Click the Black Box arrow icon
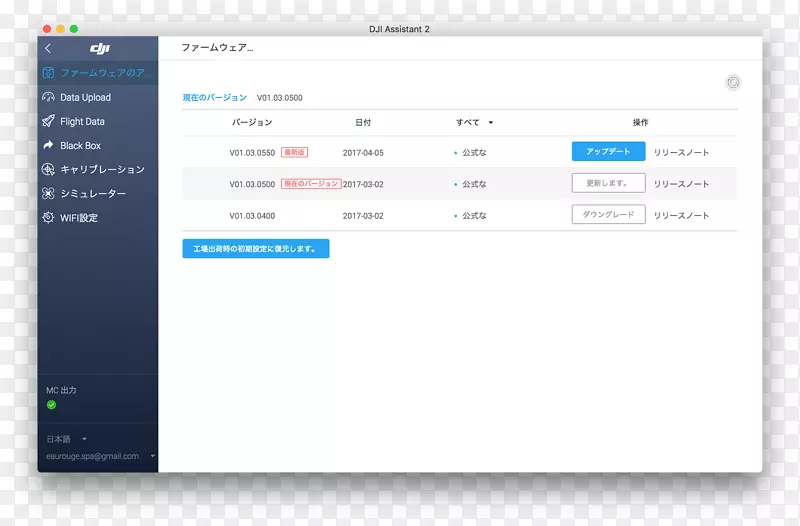Screen dimensions: 800x526 [48, 145]
